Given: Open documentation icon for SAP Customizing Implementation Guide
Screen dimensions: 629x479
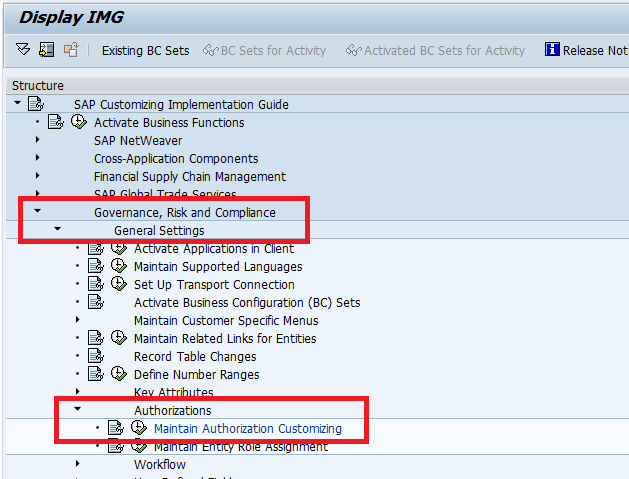Looking at the screenshot, I should tap(36, 104).
